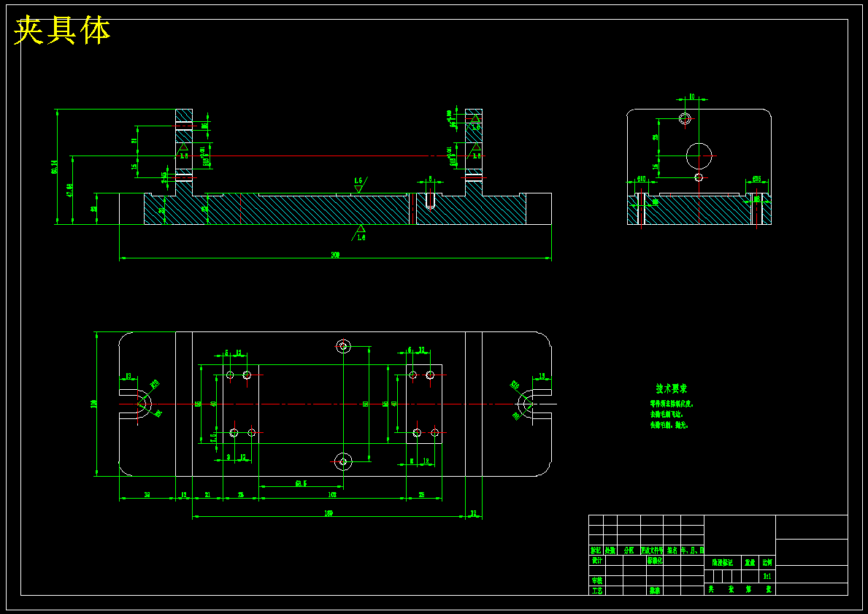Click the 阶段标记 label cell

coord(723,562)
